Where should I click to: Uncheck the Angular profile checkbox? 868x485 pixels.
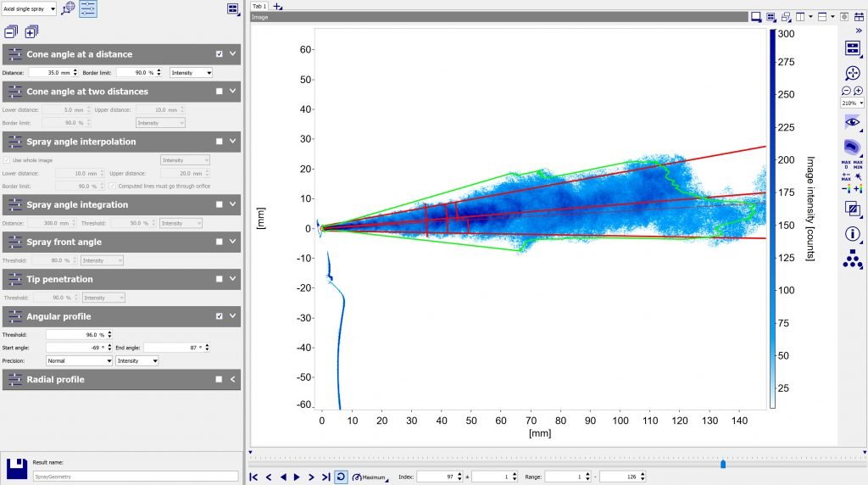coord(220,316)
